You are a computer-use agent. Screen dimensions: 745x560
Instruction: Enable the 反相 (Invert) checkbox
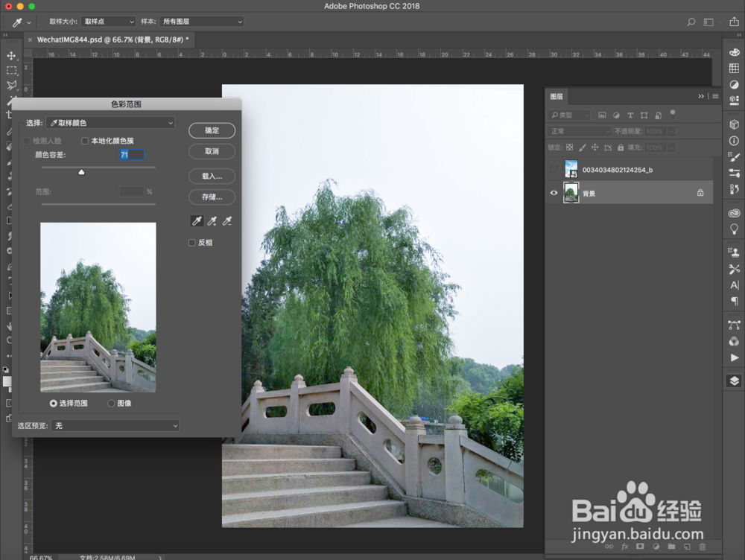click(192, 242)
